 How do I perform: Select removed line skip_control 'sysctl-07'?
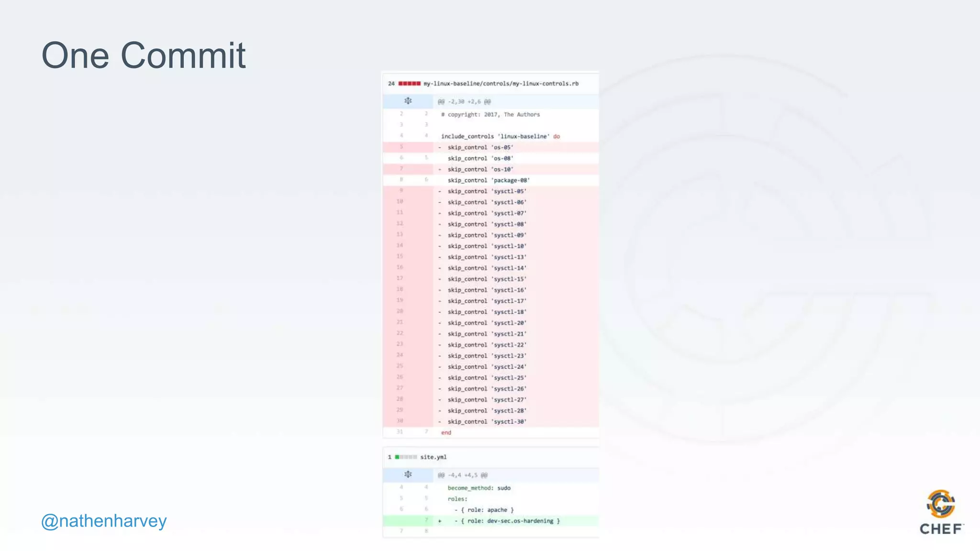click(x=490, y=213)
